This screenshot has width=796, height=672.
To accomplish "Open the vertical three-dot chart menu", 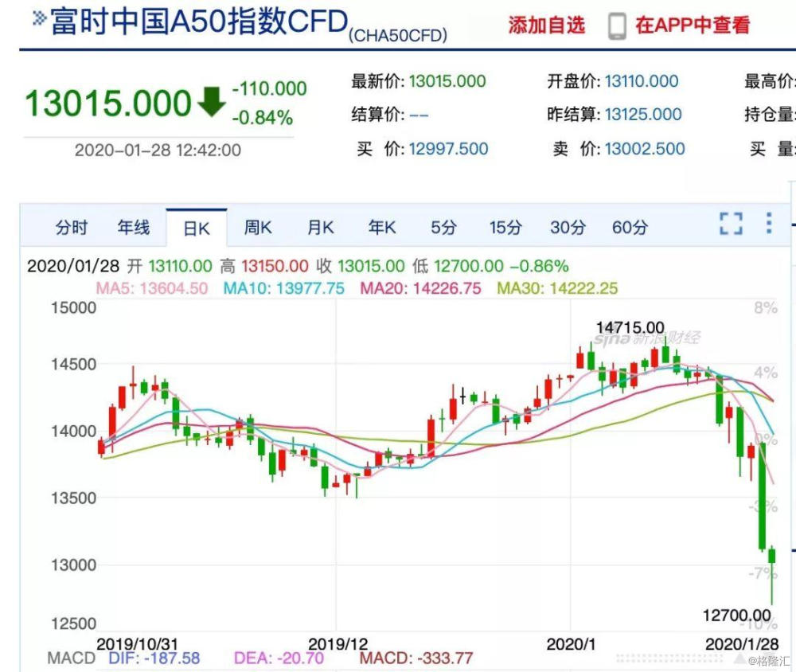I will click(769, 223).
